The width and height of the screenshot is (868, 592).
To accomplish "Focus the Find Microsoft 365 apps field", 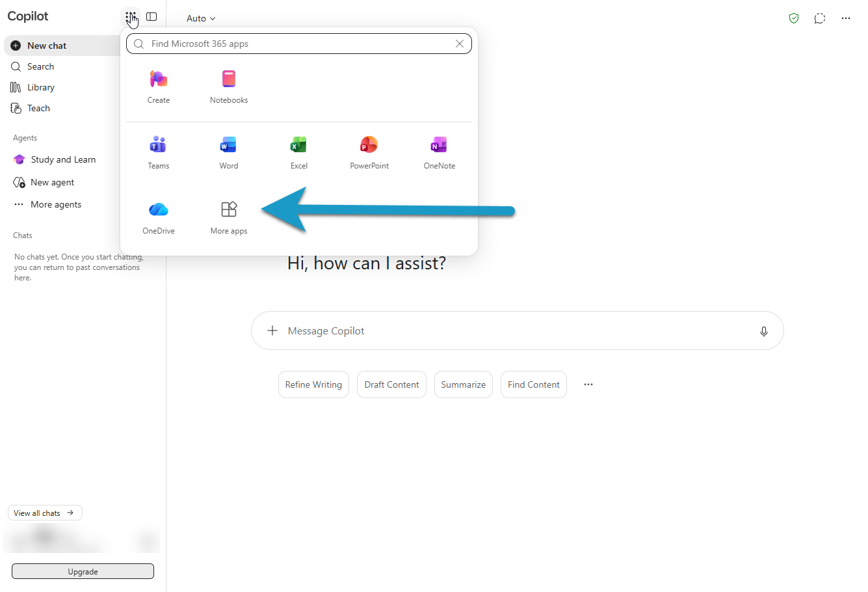I will click(299, 44).
